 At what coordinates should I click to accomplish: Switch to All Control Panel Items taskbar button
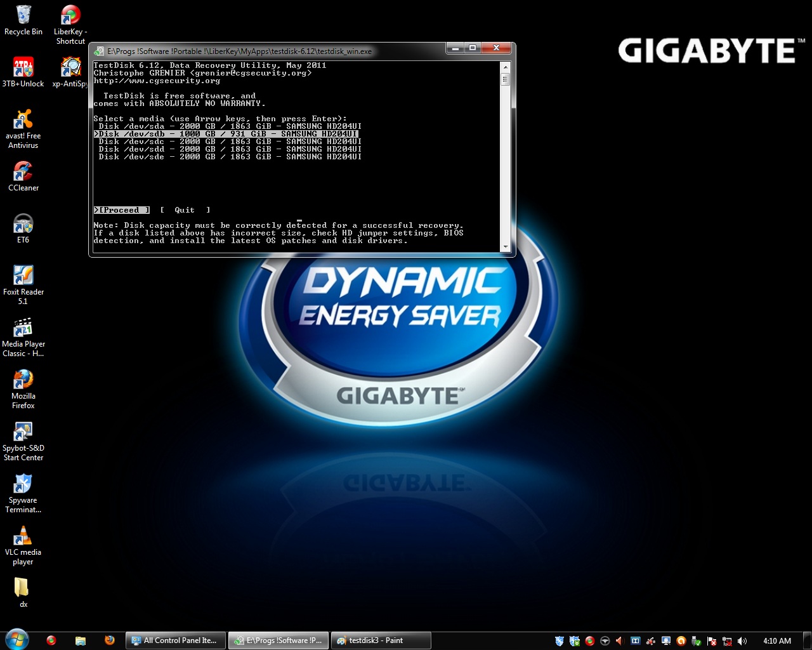pyautogui.click(x=176, y=640)
